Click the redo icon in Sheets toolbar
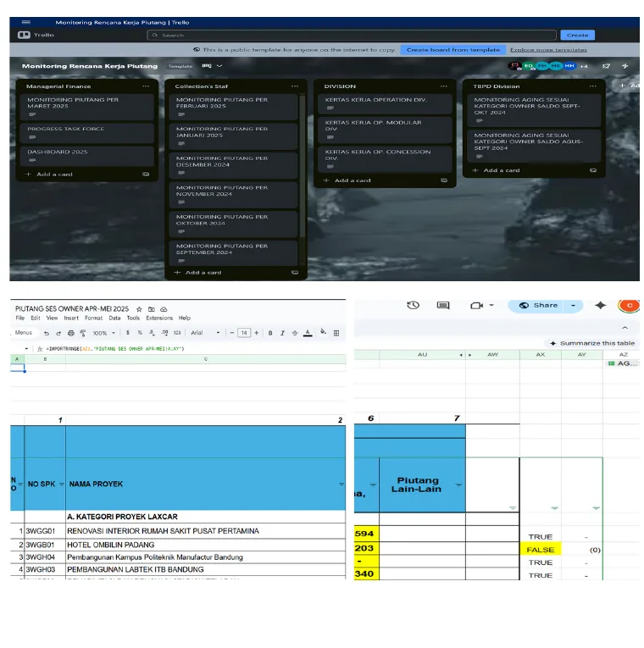 click(58, 333)
